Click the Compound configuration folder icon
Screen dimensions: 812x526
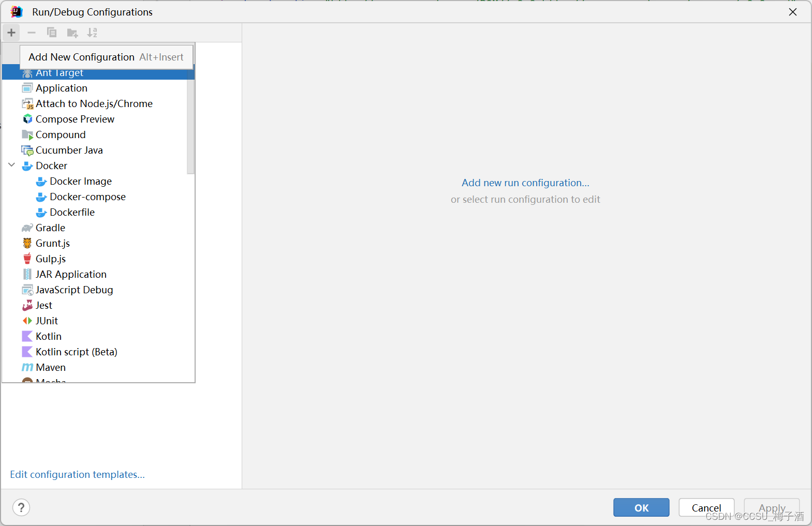click(27, 134)
